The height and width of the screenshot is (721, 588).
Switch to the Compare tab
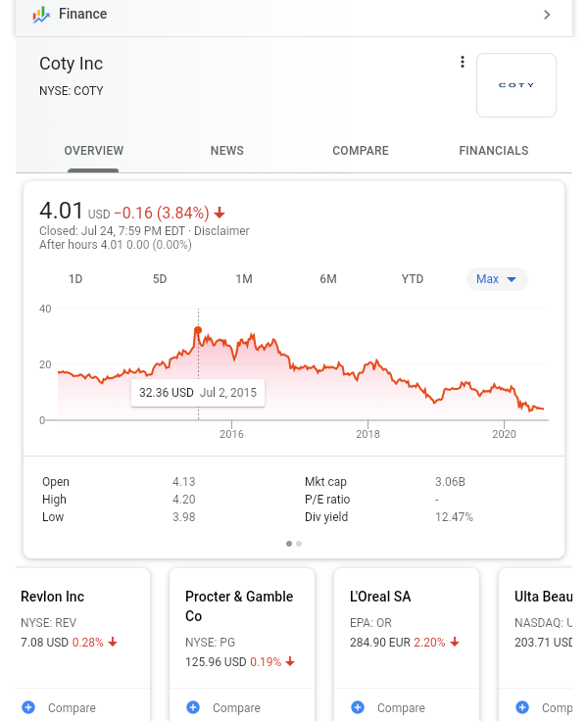[361, 151]
